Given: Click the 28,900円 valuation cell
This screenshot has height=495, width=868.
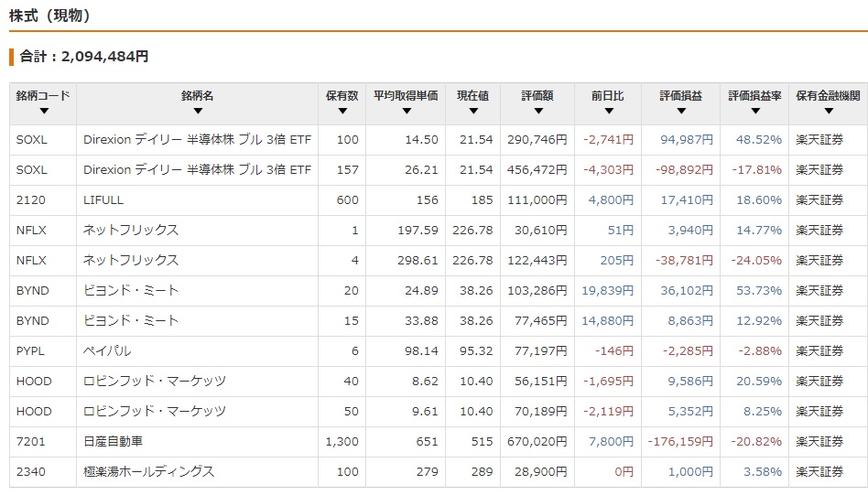Looking at the screenshot, I should tap(541, 472).
